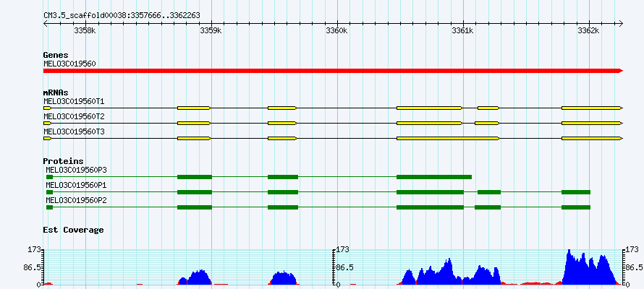644x289 pixels.
Task: Click the second CDS block of MELO3C019560P3
Action: point(195,177)
